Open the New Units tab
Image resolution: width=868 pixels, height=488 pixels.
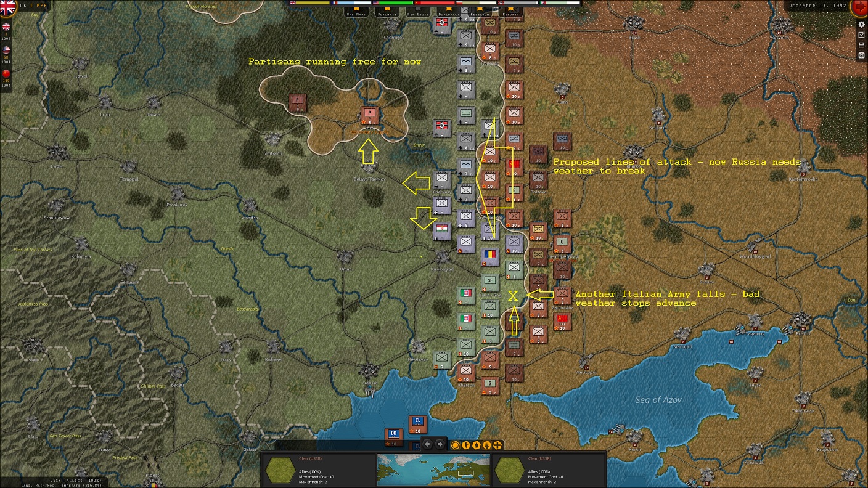(x=419, y=13)
